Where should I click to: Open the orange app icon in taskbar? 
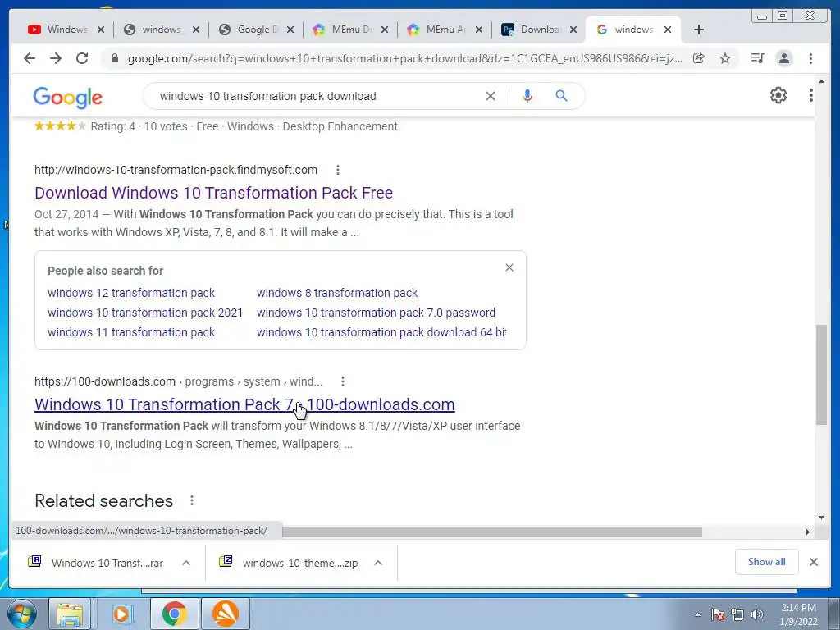point(226,614)
